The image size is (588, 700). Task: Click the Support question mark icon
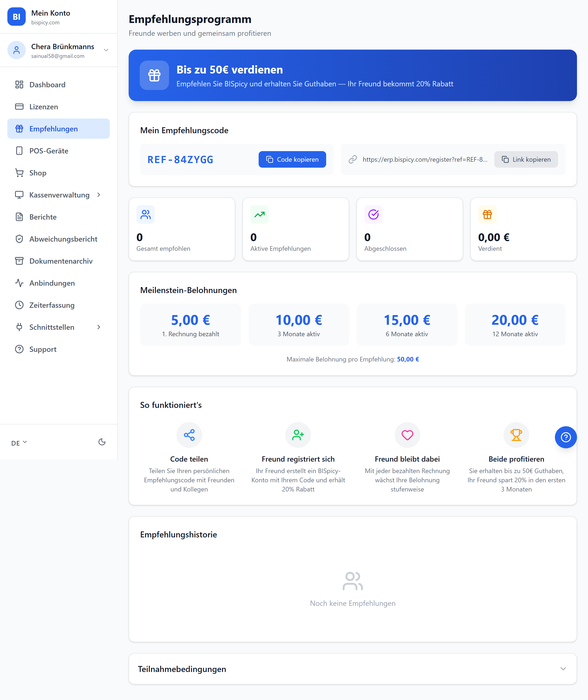19,349
